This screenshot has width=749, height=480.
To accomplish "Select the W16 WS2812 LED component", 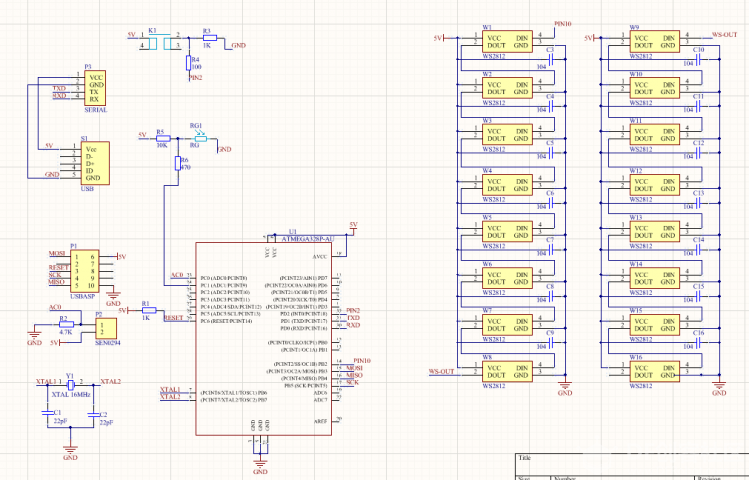I will [654, 371].
